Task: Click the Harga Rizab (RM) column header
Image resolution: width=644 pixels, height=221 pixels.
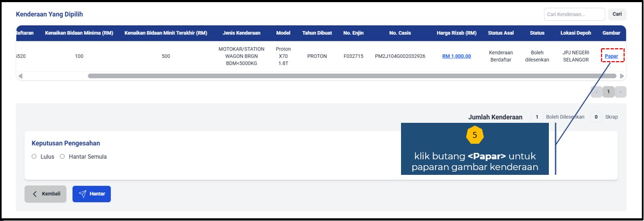Action: pos(456,33)
